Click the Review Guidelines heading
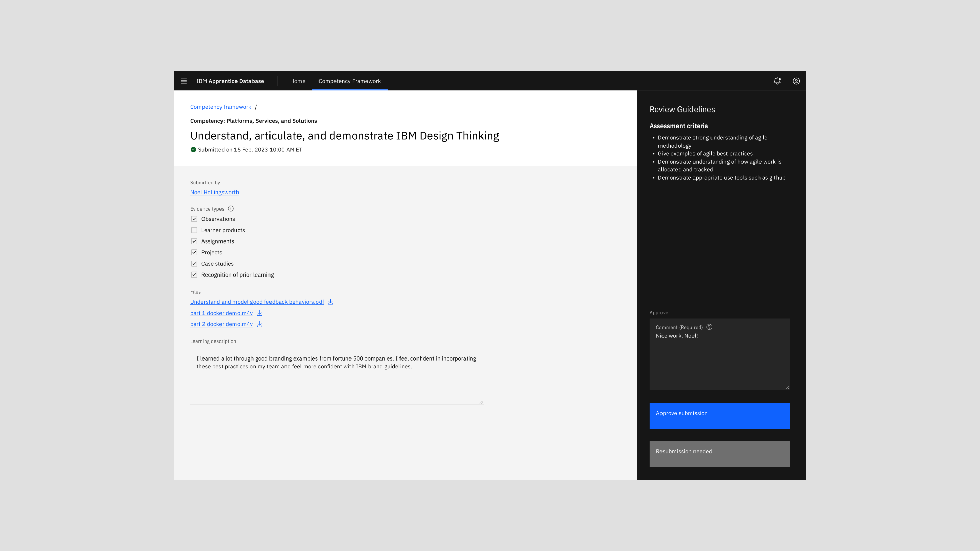Image resolution: width=980 pixels, height=551 pixels. pos(682,110)
